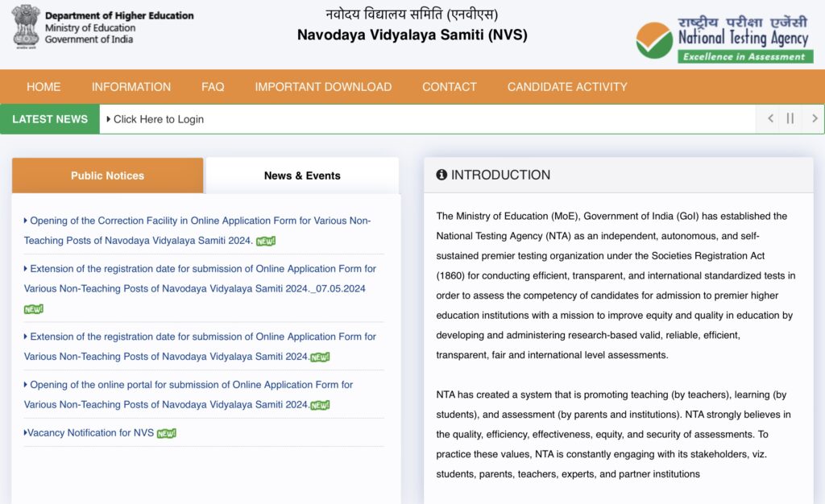Click the Ministry of Education text

(90, 28)
